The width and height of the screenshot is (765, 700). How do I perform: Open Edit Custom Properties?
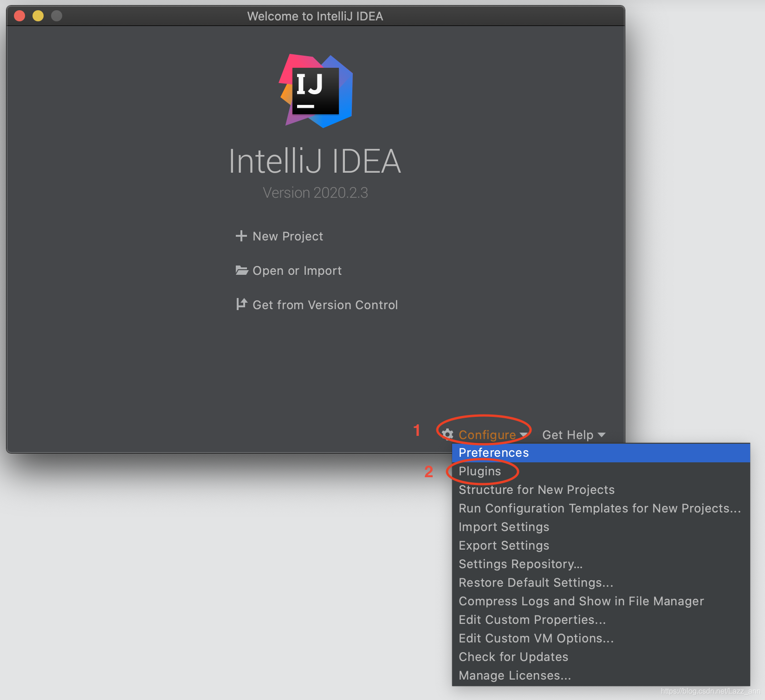pyautogui.click(x=601, y=620)
